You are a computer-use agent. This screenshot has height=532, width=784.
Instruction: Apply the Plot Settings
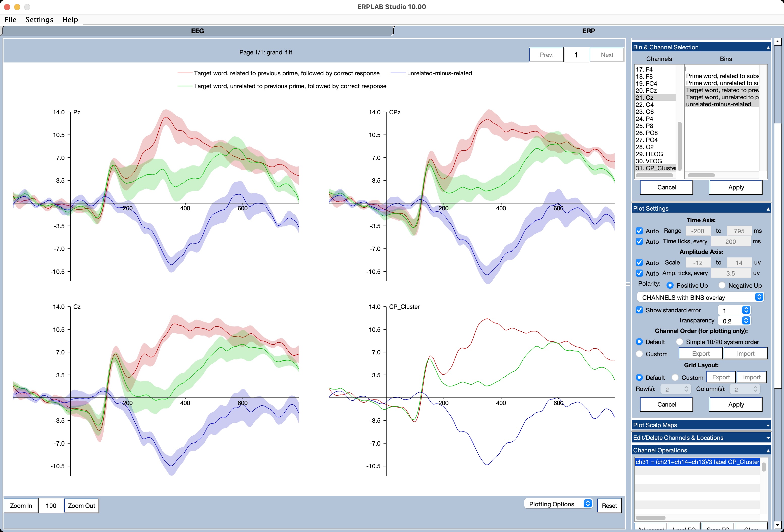click(x=736, y=405)
